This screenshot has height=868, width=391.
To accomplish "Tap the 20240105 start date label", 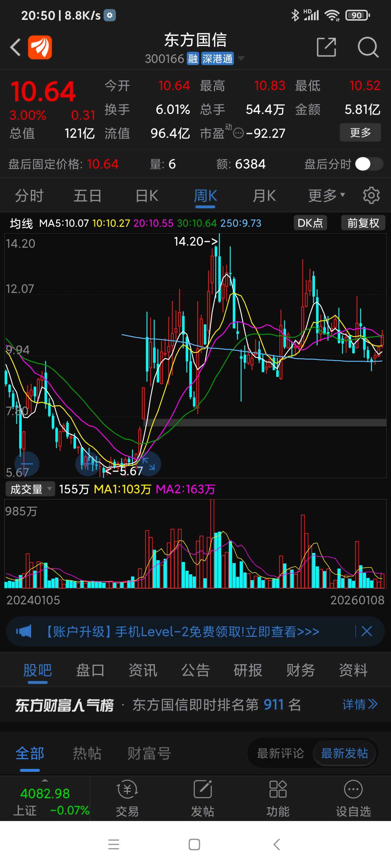I will click(x=33, y=600).
